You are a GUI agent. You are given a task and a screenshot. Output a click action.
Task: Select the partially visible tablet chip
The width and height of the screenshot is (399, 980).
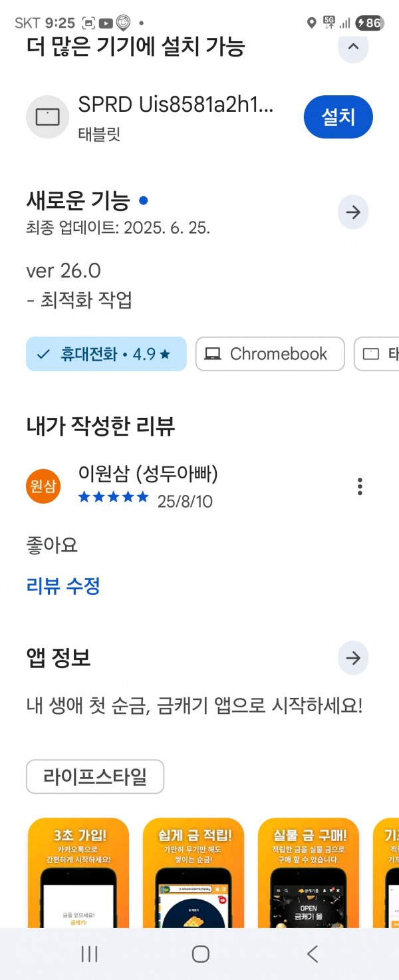click(x=377, y=354)
